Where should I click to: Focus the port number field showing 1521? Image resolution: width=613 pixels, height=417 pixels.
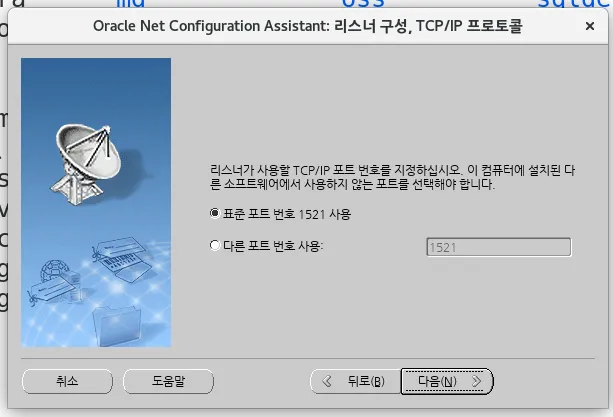pyautogui.click(x=498, y=247)
